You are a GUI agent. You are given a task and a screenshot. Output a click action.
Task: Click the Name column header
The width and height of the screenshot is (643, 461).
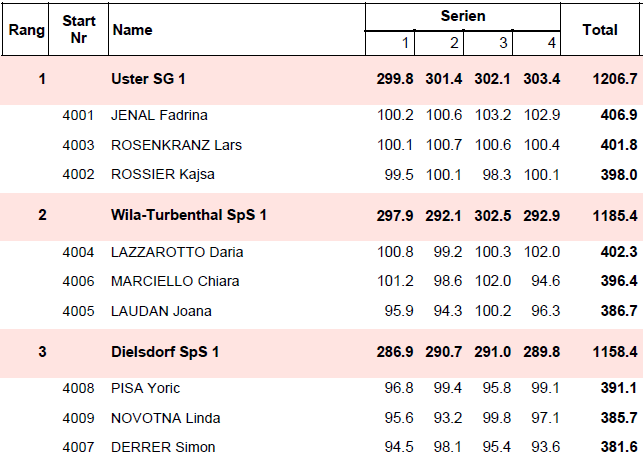(237, 30)
